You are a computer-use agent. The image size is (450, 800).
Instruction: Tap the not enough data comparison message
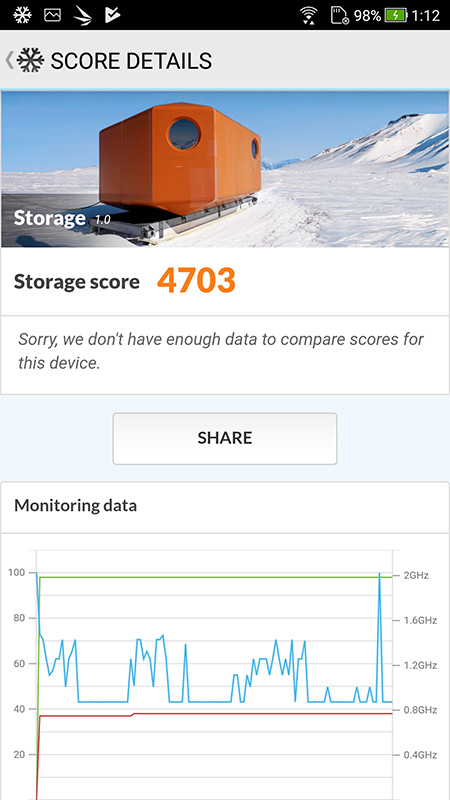pos(221,351)
